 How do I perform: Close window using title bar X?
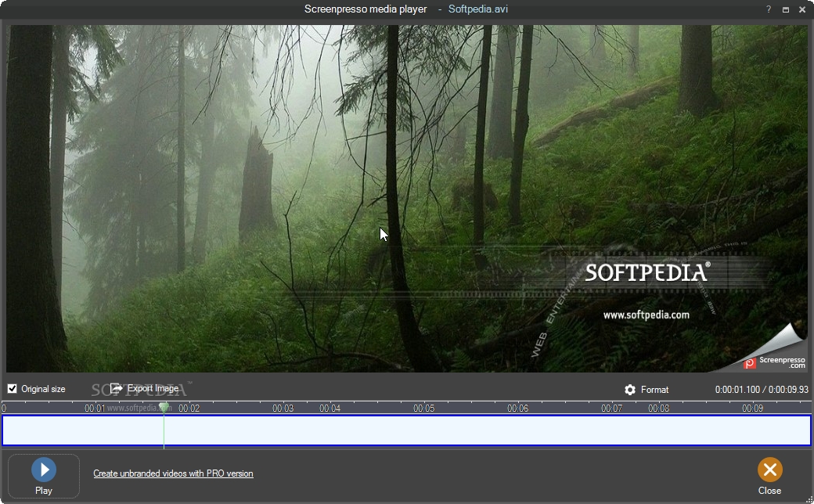[803, 9]
